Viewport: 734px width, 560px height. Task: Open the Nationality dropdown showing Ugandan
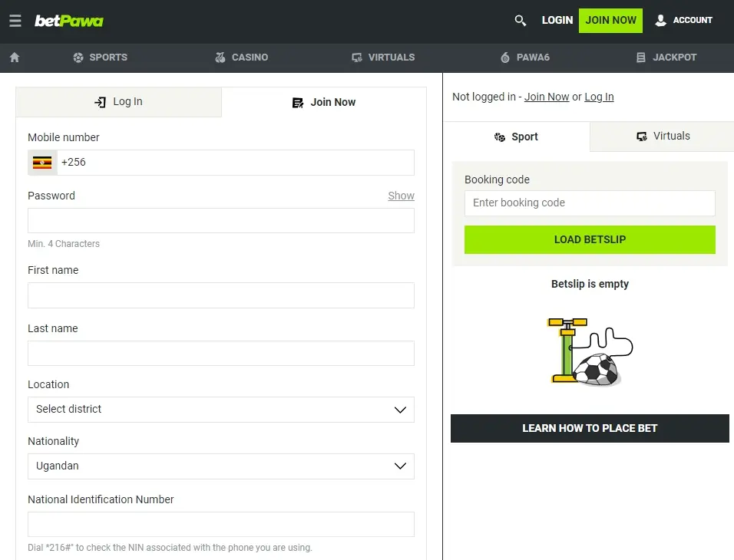pos(221,466)
